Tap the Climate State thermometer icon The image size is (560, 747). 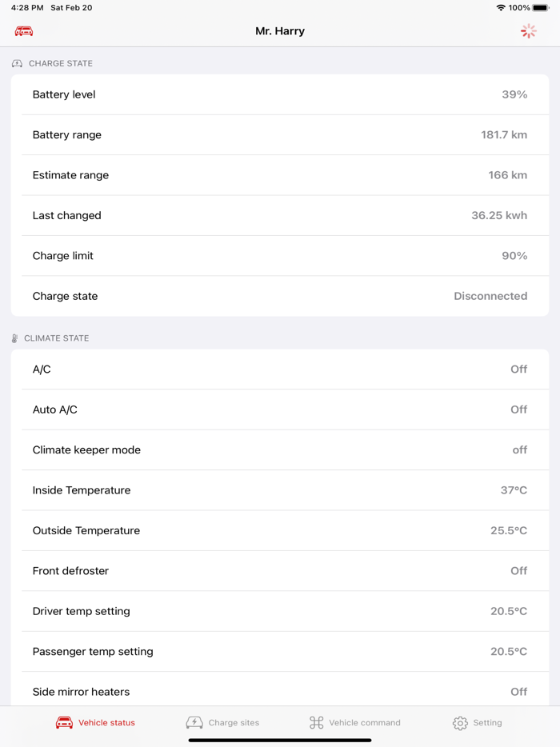pos(14,338)
